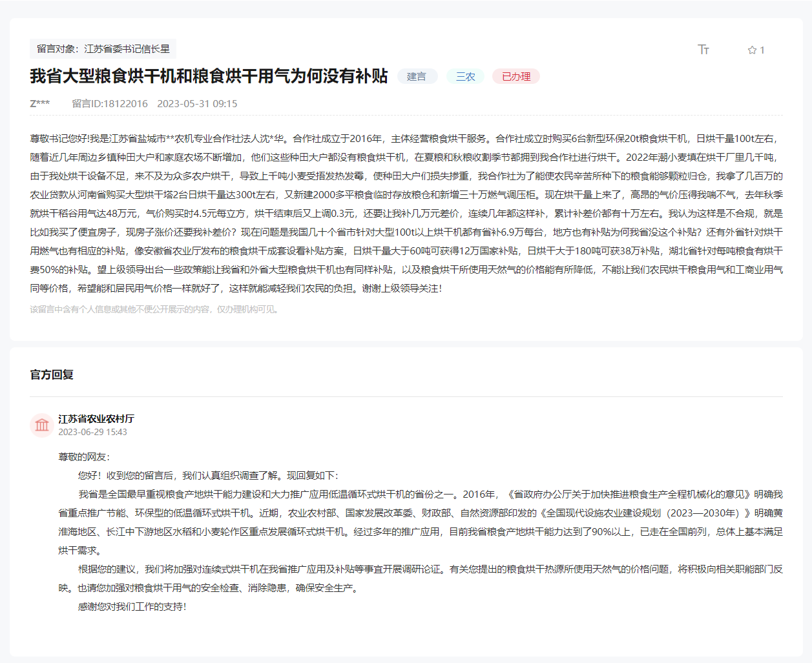This screenshot has height=663, width=812.
Task: Click the 三农 category tag
Action: [465, 76]
